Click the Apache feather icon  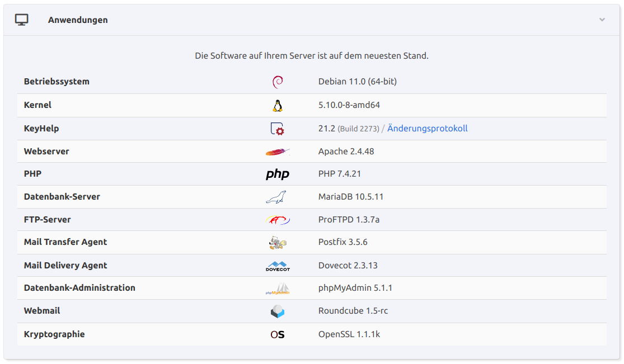click(278, 152)
